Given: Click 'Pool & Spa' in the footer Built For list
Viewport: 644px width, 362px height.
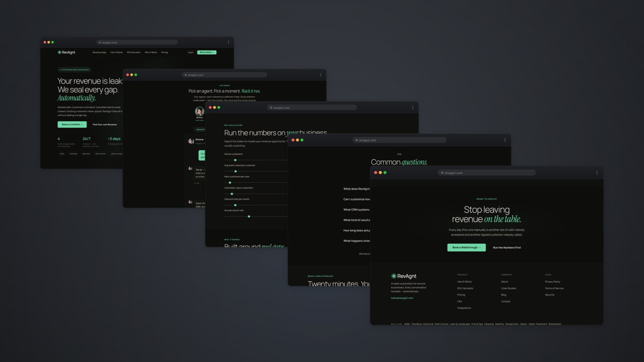Looking at the screenshot, I should (x=477, y=324).
